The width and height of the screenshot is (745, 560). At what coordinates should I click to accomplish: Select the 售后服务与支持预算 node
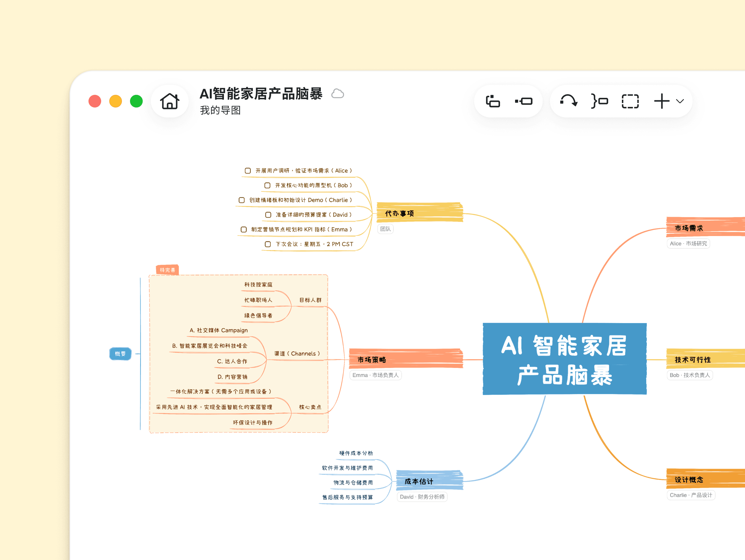pos(347,497)
